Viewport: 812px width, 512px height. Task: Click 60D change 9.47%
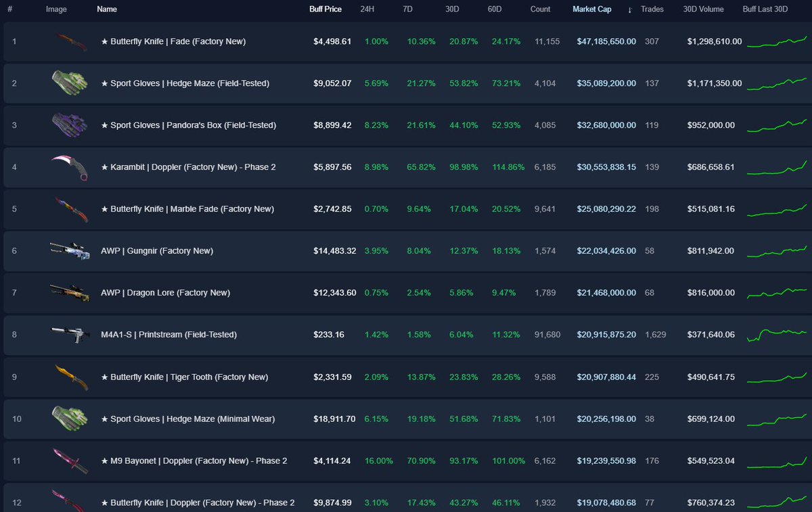tap(504, 293)
